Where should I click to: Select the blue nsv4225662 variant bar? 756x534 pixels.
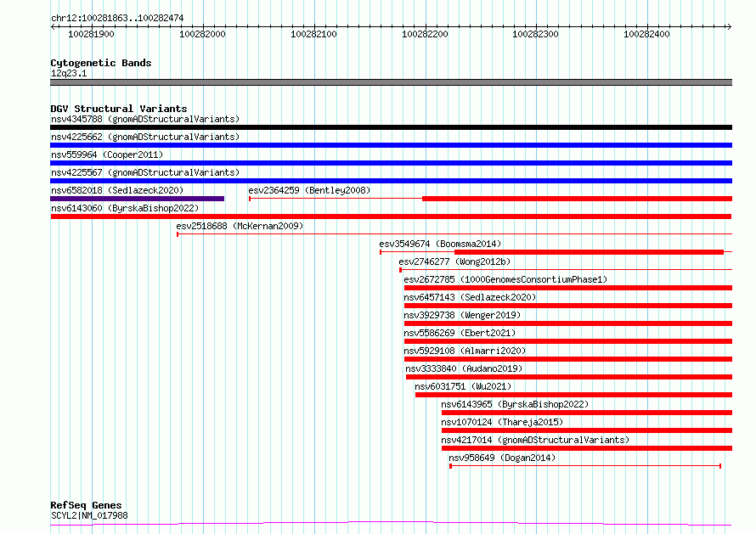coord(391,145)
